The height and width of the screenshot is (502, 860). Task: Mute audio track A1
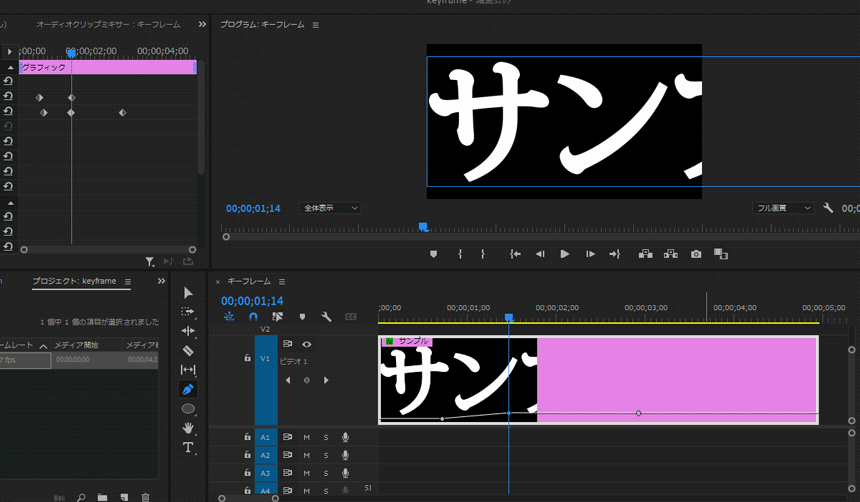coord(307,437)
